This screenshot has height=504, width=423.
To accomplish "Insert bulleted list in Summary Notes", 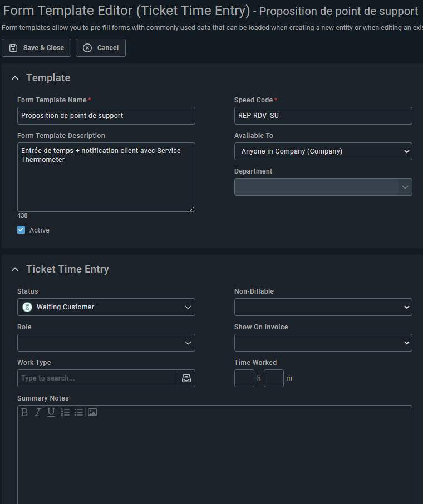I will (78, 412).
